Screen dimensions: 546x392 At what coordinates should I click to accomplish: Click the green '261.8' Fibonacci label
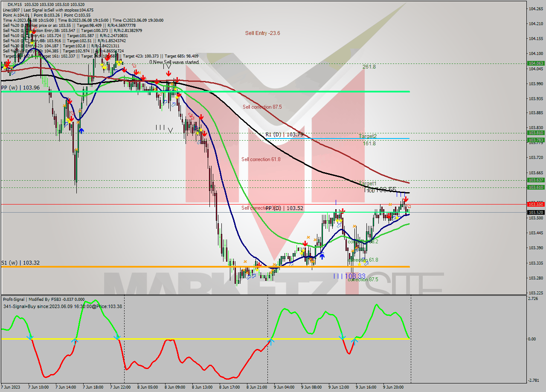tap(369, 67)
